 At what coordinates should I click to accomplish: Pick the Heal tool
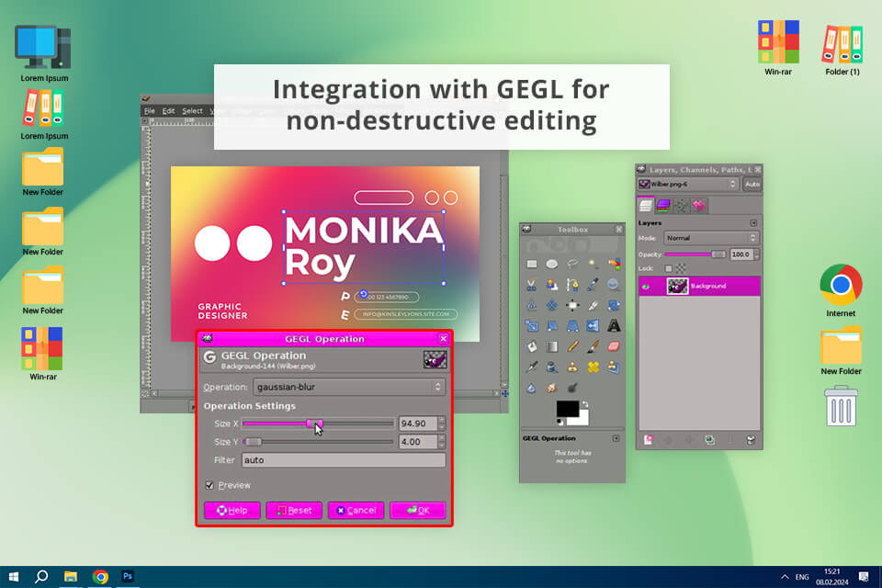tap(593, 367)
